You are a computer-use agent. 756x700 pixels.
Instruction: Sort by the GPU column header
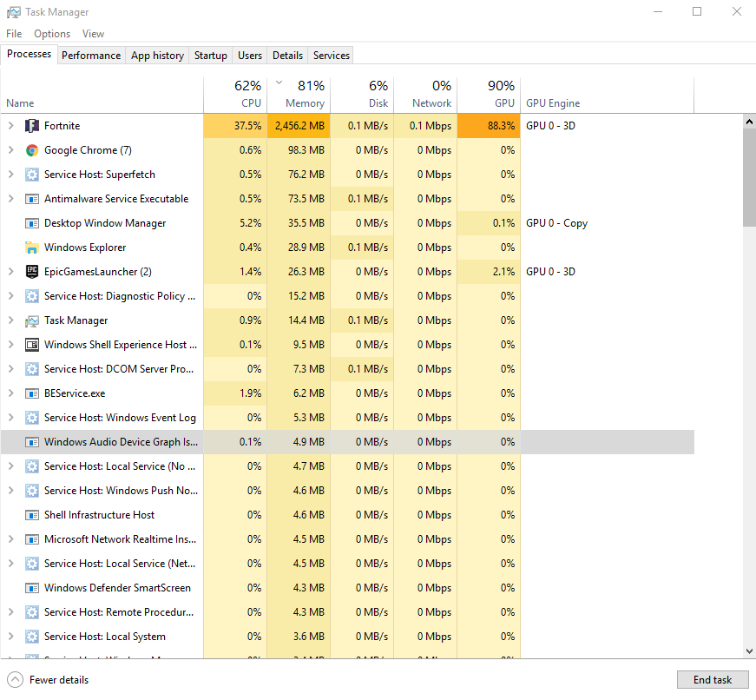point(489,95)
